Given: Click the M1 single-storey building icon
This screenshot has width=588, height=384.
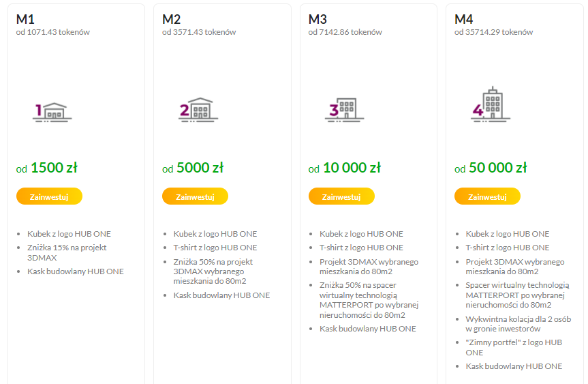Looking at the screenshot, I should (52, 113).
